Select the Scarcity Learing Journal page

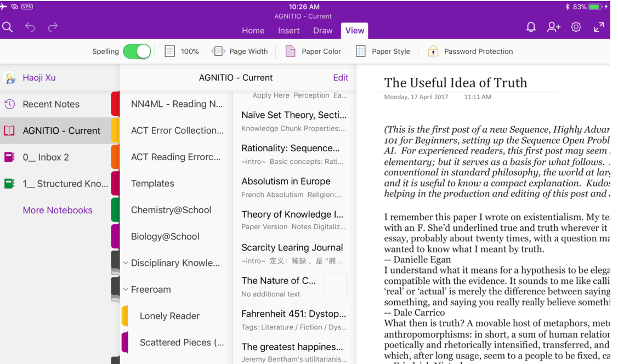point(292,247)
